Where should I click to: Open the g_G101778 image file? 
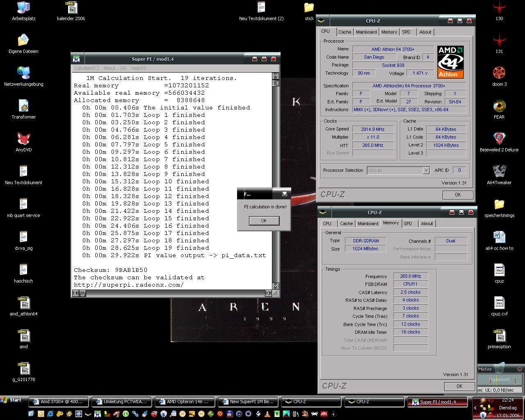click(23, 372)
